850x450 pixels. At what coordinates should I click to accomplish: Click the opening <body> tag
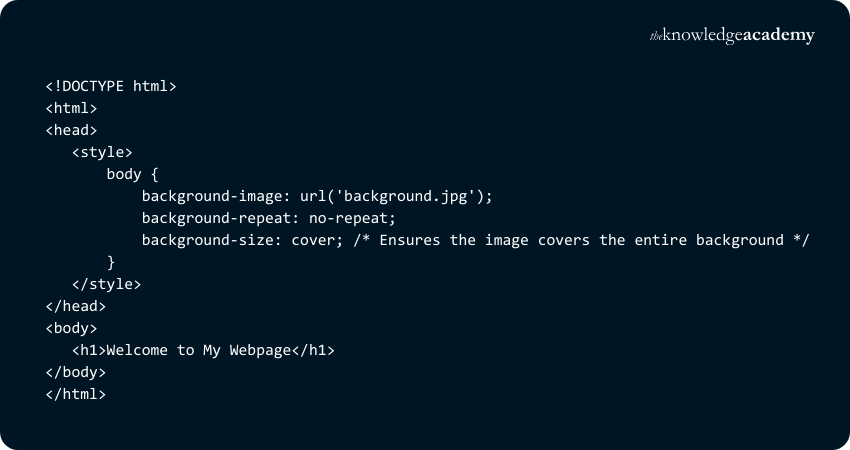pyautogui.click(x=71, y=328)
